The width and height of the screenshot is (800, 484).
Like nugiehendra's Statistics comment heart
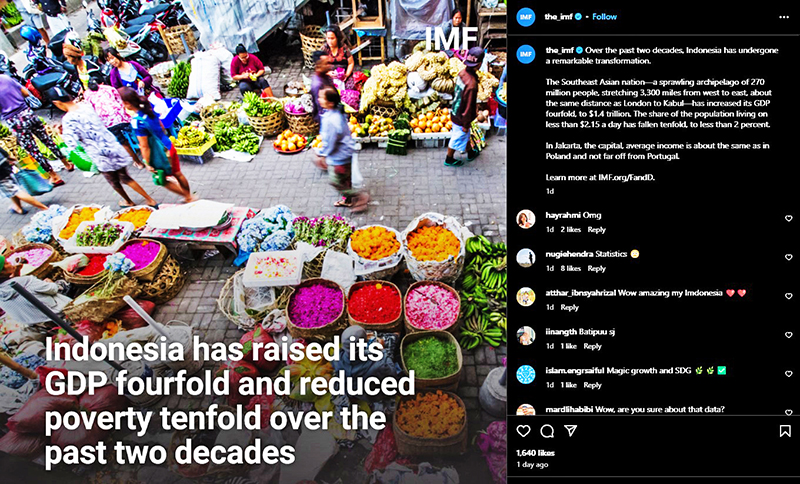pyautogui.click(x=788, y=257)
